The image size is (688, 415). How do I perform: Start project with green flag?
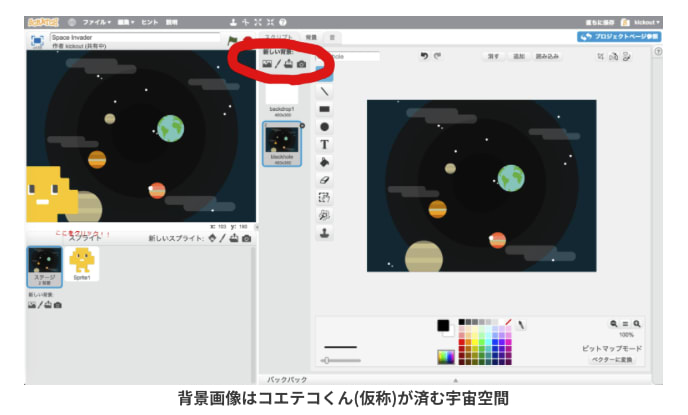232,41
